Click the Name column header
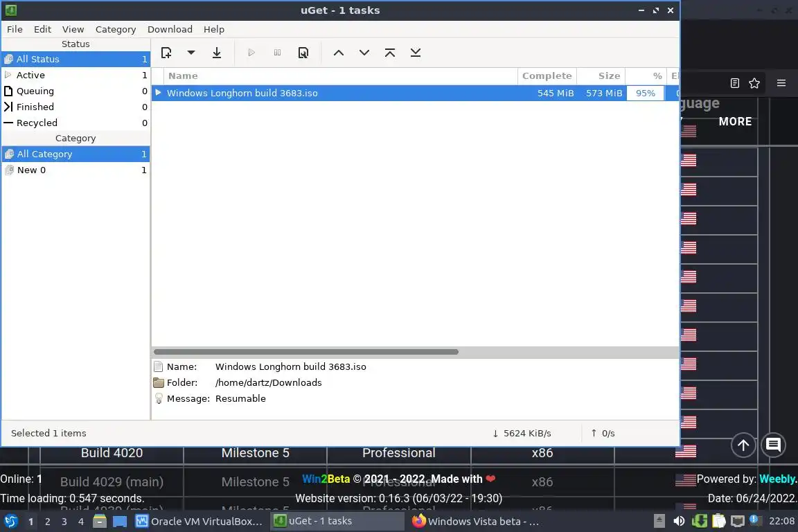Viewport: 798px width, 532px height. (341, 76)
